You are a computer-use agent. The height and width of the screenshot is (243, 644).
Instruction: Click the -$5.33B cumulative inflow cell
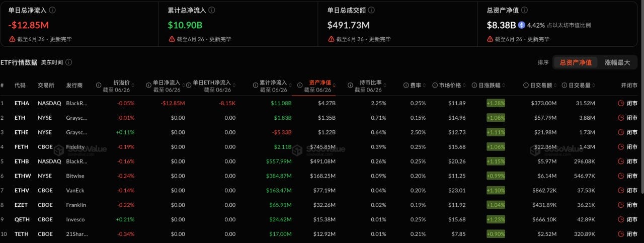(x=282, y=132)
